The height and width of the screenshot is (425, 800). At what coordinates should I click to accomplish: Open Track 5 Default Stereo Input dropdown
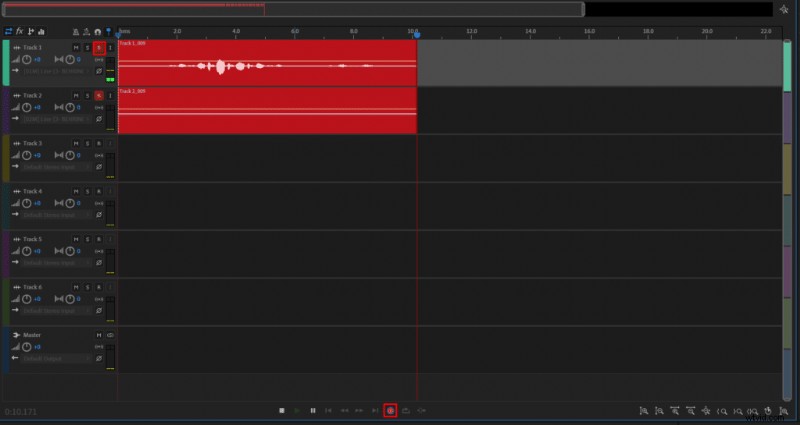pos(56,263)
